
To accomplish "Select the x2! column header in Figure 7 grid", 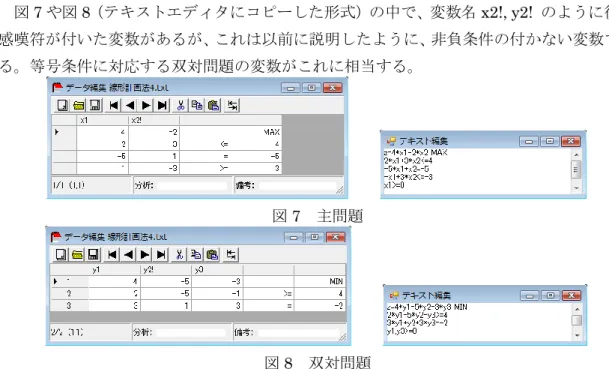I will 154,120.
